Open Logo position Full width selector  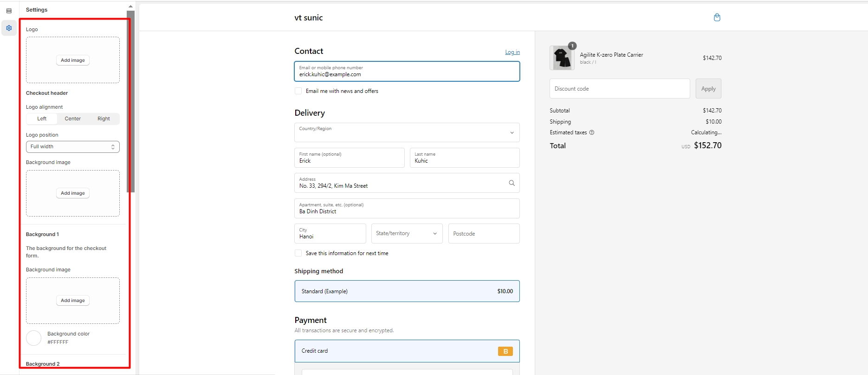[73, 147]
